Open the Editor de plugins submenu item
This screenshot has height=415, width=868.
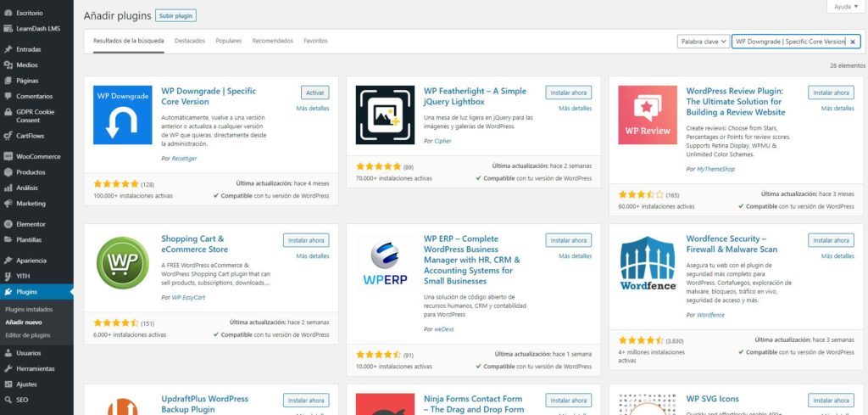point(28,334)
